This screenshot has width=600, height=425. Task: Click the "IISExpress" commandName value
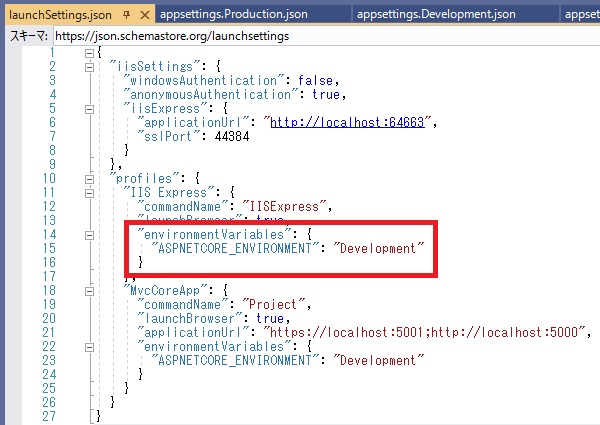point(284,207)
